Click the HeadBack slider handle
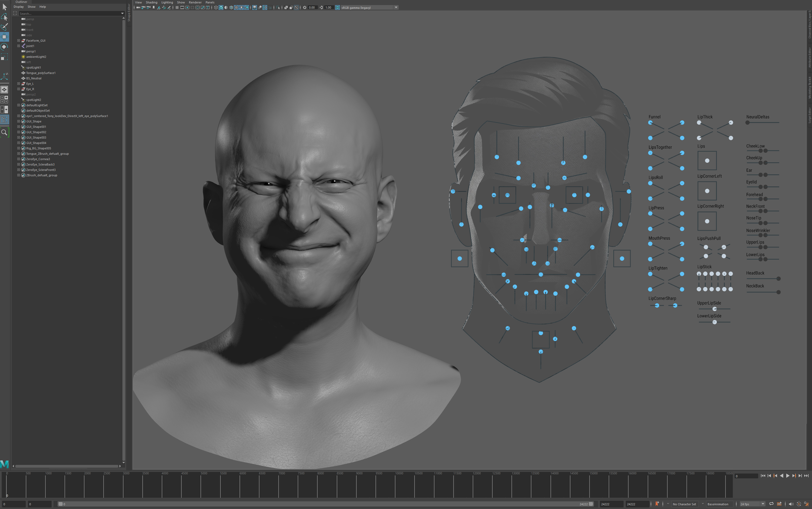The height and width of the screenshot is (509, 812). [778, 279]
